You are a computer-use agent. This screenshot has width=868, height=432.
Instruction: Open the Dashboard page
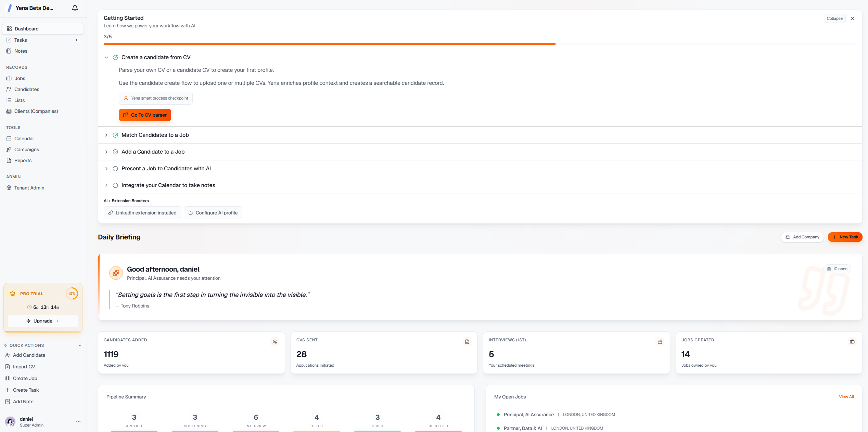[43, 29]
